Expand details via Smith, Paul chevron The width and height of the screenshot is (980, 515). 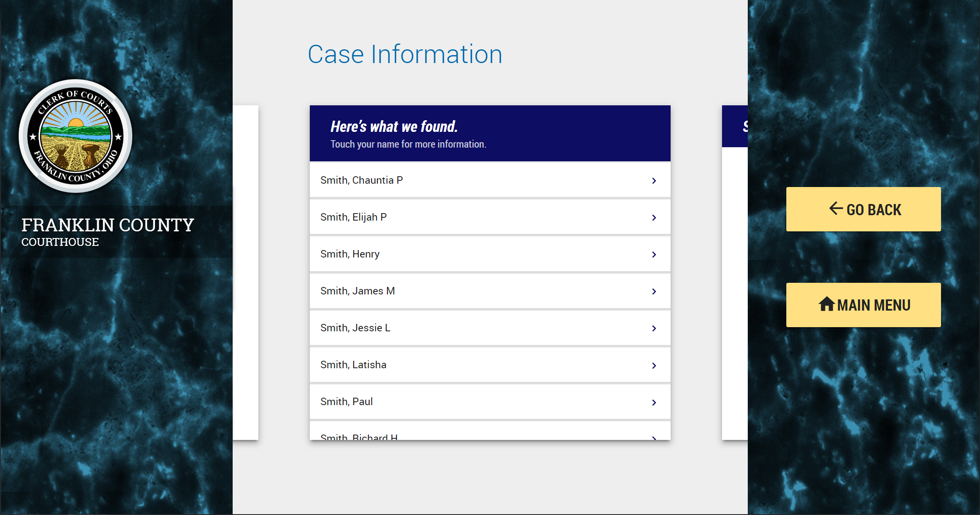point(654,402)
